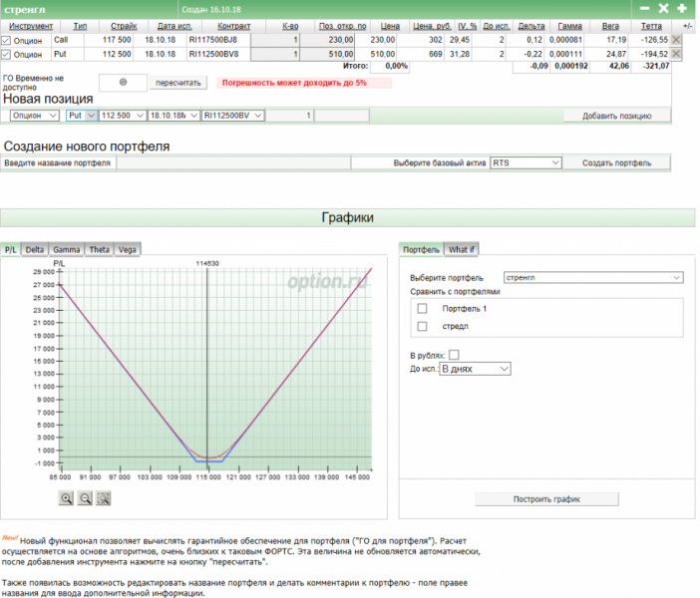Select the What if tab
The height and width of the screenshot is (598, 700).
[462, 249]
